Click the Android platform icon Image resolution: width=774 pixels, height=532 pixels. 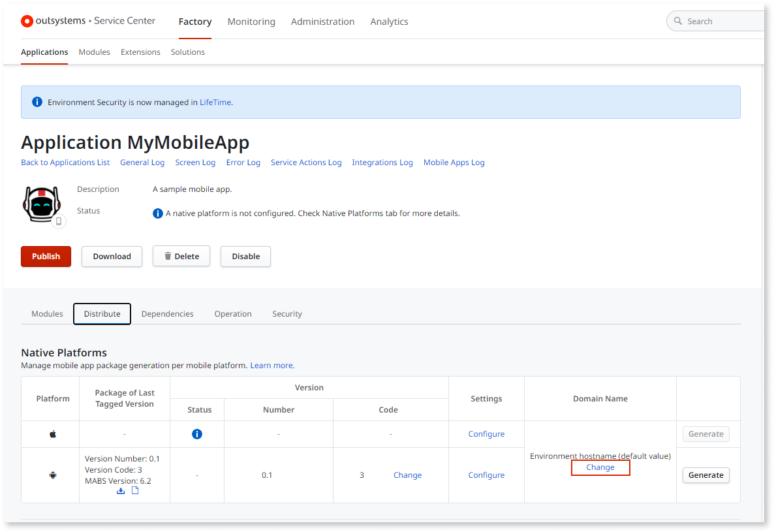[53, 475]
